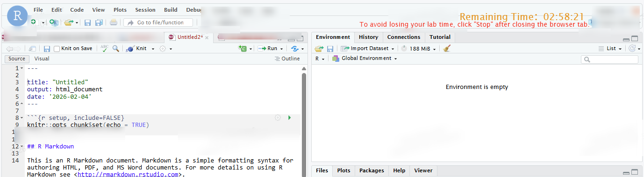The image size is (644, 177).
Task: Follow the rmarkdown.rstudio.com link
Action: click(128, 175)
